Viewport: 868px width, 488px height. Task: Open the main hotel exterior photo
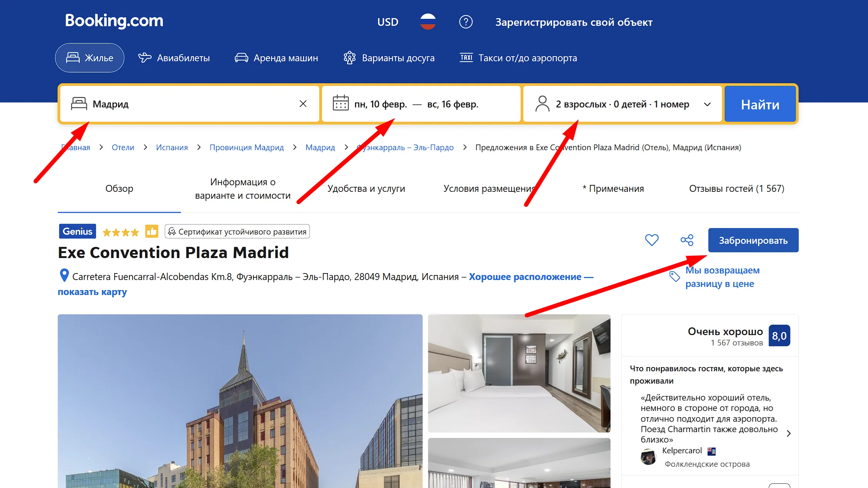pyautogui.click(x=240, y=401)
